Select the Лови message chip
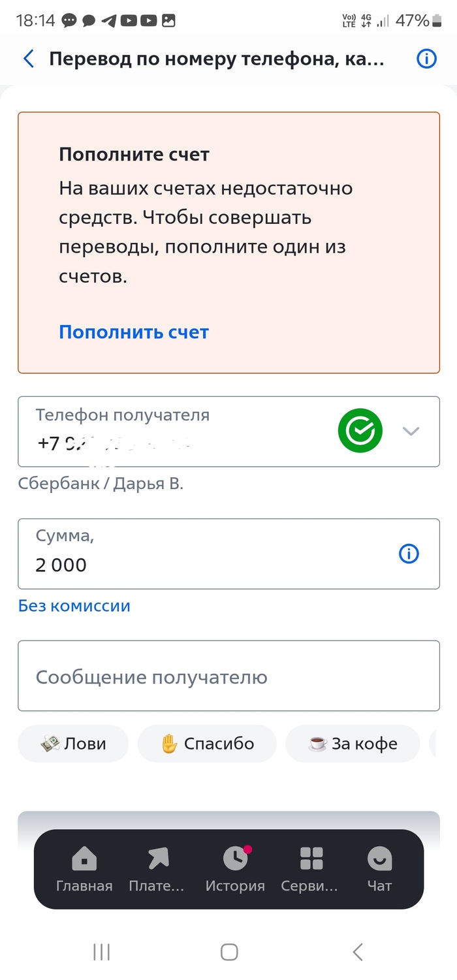 pyautogui.click(x=73, y=744)
